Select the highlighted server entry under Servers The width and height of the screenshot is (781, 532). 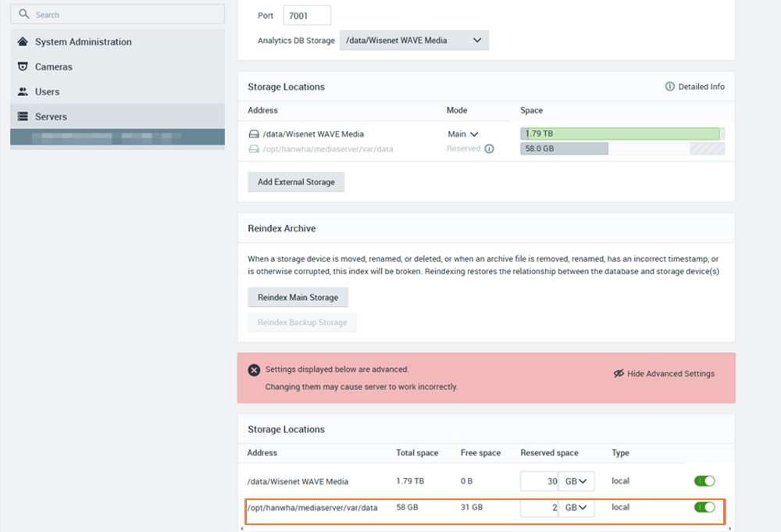(x=118, y=137)
